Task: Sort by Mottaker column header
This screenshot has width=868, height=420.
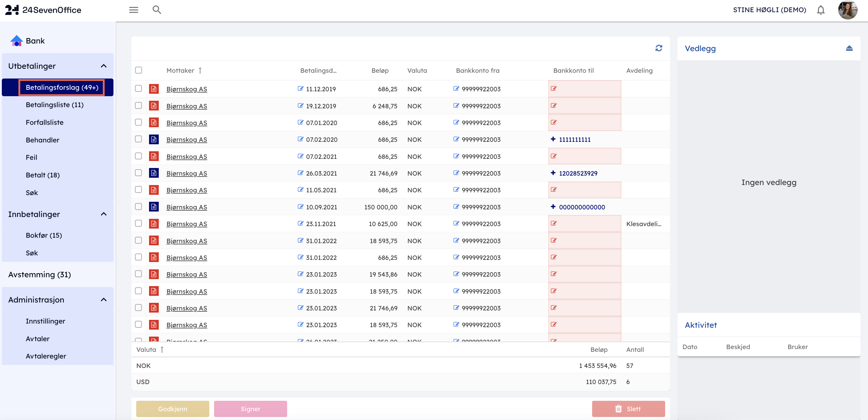Action: (180, 70)
